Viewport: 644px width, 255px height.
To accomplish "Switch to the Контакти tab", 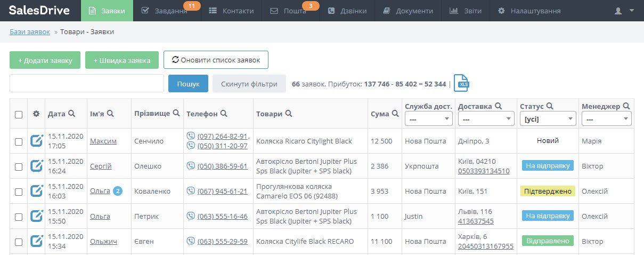I will click(x=231, y=11).
